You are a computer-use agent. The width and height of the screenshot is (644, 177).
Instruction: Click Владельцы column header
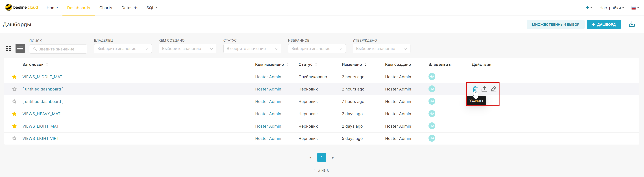440,64
